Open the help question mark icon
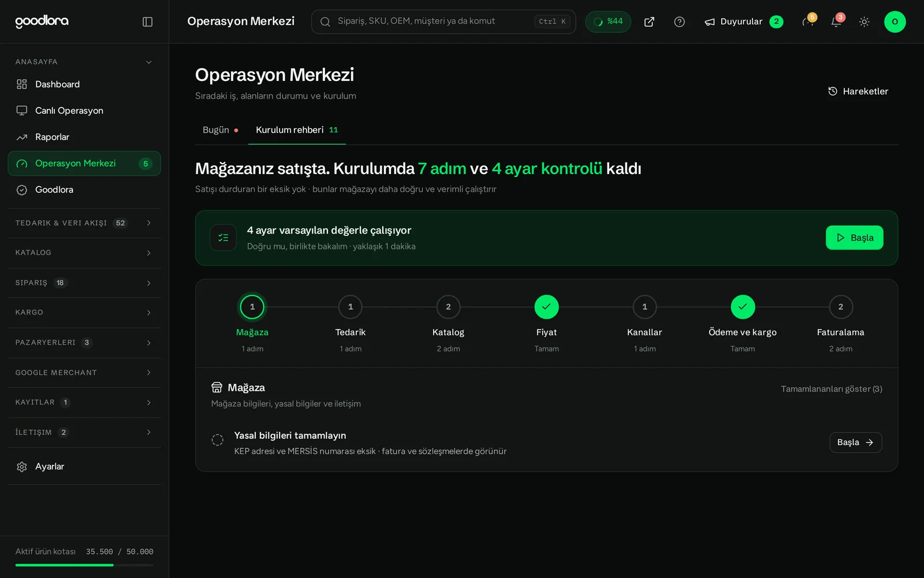The image size is (924, 578). [679, 21]
